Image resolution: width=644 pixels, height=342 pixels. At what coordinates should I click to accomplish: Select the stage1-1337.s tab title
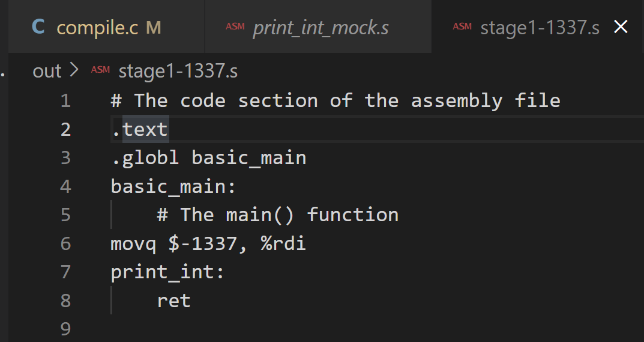(540, 28)
